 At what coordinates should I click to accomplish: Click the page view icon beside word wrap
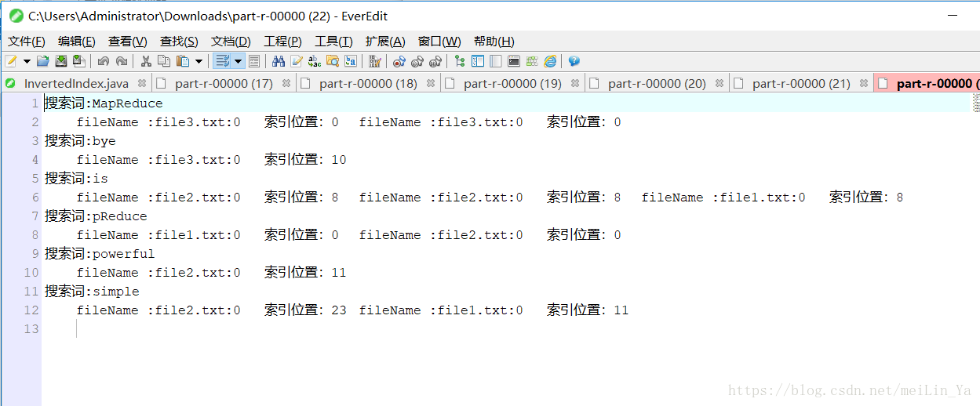(254, 61)
